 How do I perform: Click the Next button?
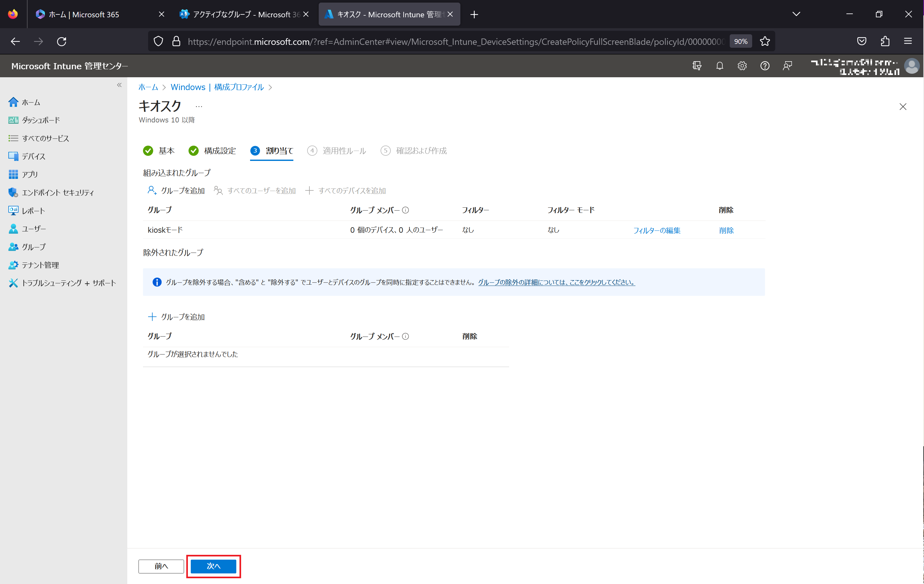click(x=213, y=566)
